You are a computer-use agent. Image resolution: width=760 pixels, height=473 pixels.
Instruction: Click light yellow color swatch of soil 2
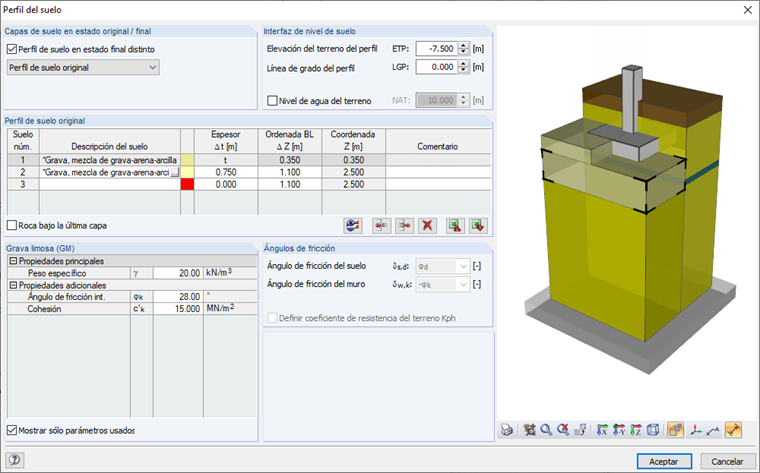187,172
